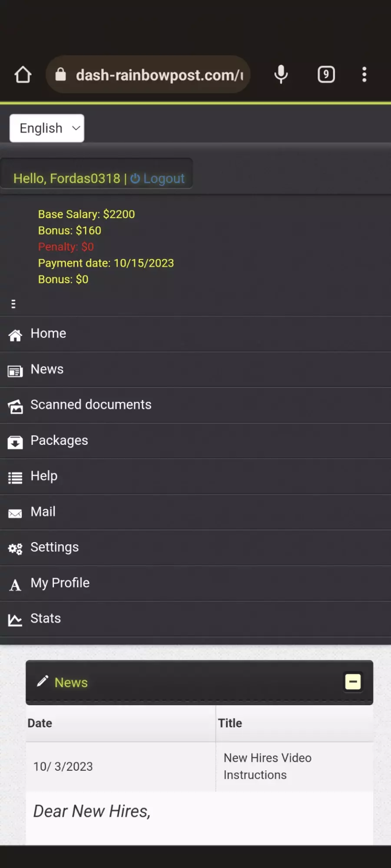Screen dimensions: 391x868
Task: Collapse the News panel with minus button
Action: click(x=353, y=682)
